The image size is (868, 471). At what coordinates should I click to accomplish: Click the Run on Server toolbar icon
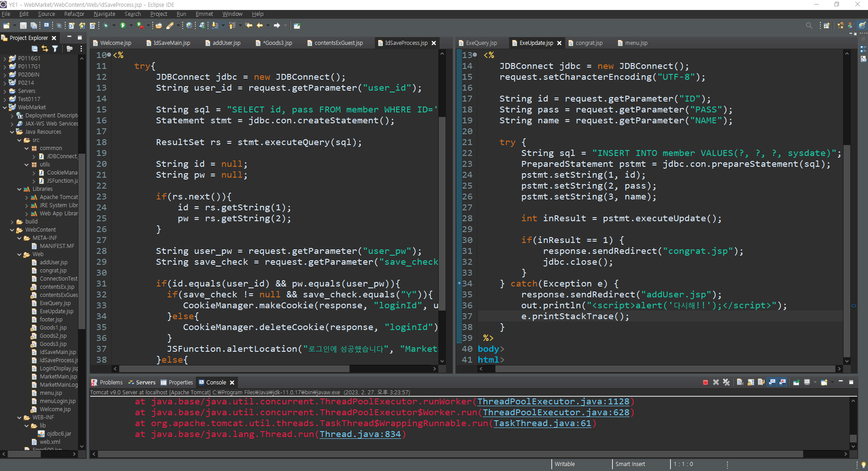(x=140, y=26)
